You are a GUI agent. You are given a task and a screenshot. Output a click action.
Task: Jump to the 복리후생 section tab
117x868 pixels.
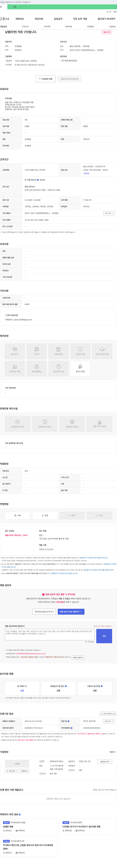[x=69, y=27]
